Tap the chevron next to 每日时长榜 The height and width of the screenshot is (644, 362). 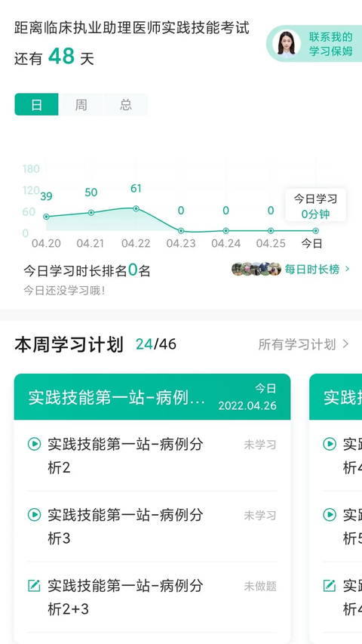(x=347, y=270)
